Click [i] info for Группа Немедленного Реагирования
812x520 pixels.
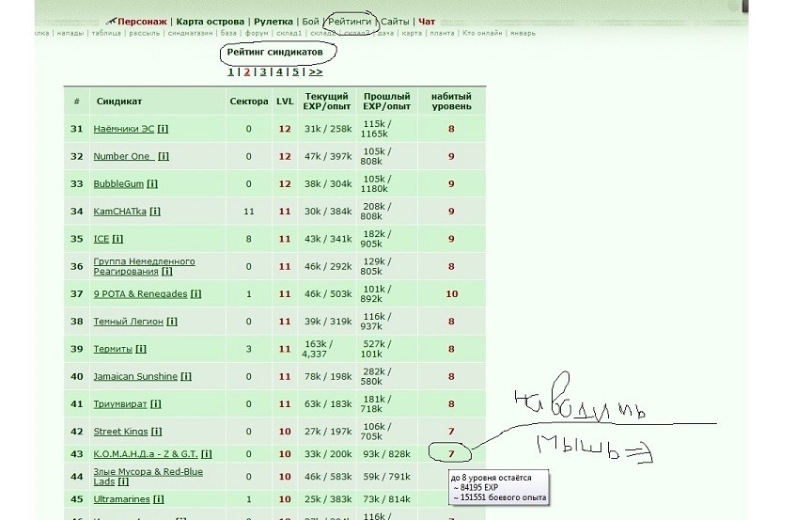tap(166, 272)
